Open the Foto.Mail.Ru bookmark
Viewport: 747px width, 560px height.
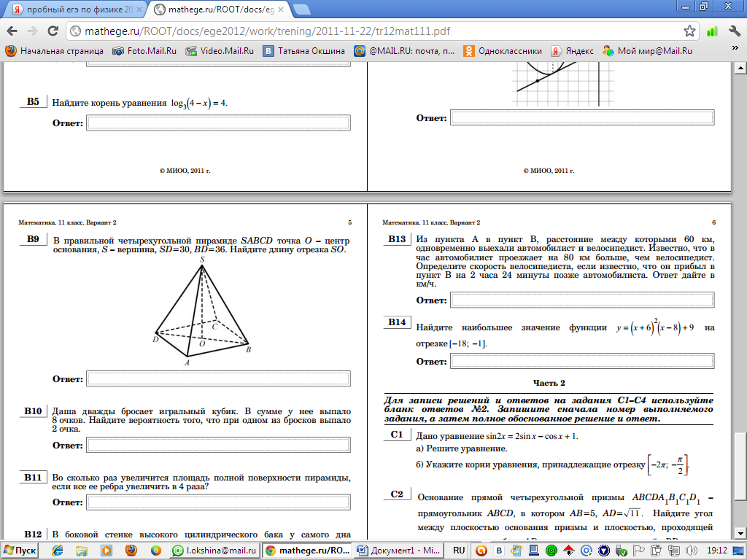point(144,50)
